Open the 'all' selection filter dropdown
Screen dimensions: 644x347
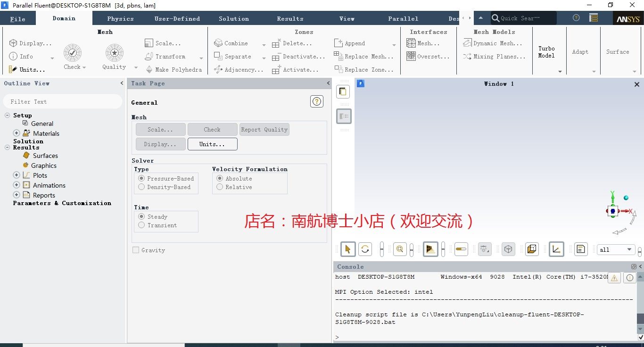(x=616, y=250)
